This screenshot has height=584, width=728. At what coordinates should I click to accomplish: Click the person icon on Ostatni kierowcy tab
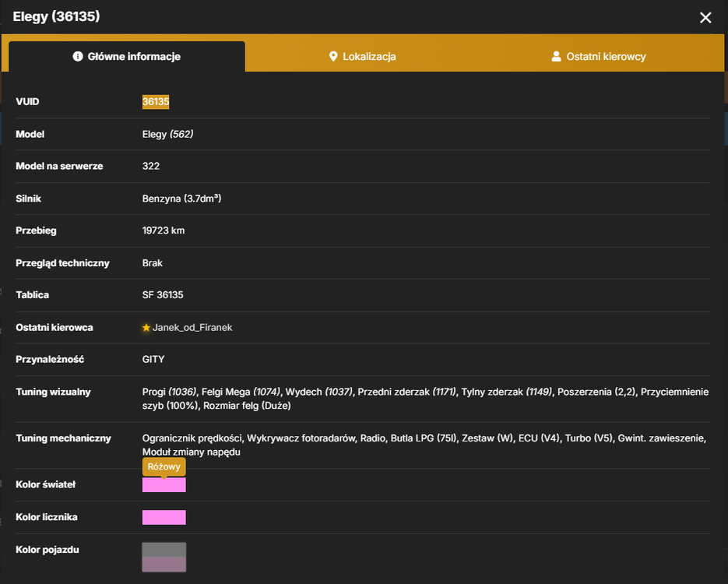point(556,57)
